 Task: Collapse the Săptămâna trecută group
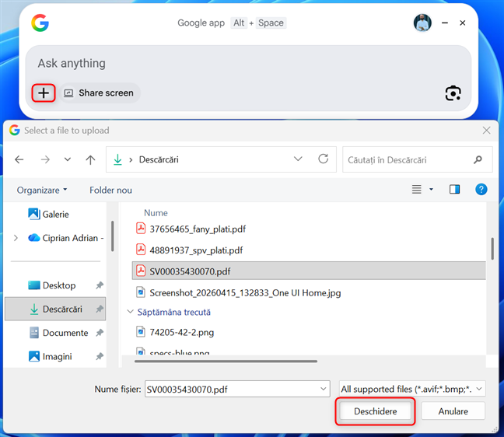(131, 312)
